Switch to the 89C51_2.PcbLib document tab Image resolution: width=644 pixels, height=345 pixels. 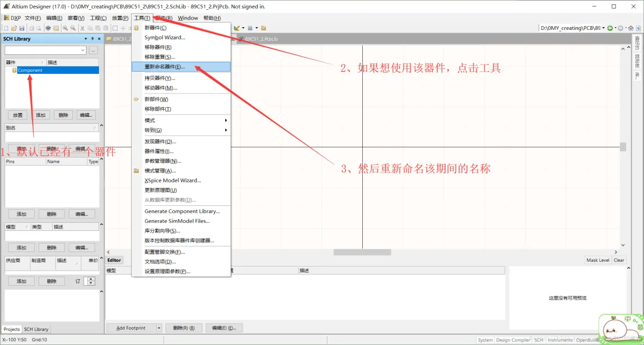[258, 39]
